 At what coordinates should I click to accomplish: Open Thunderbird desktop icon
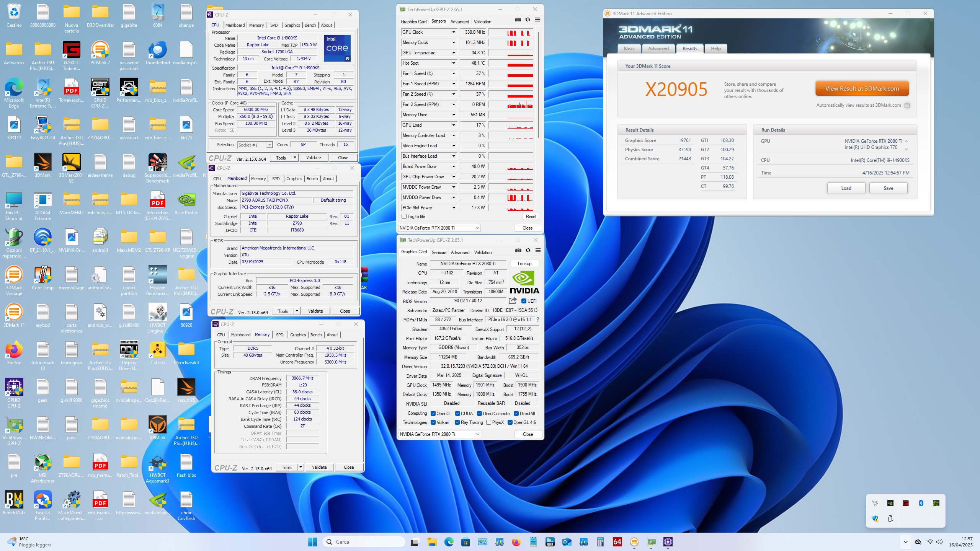pos(158,54)
